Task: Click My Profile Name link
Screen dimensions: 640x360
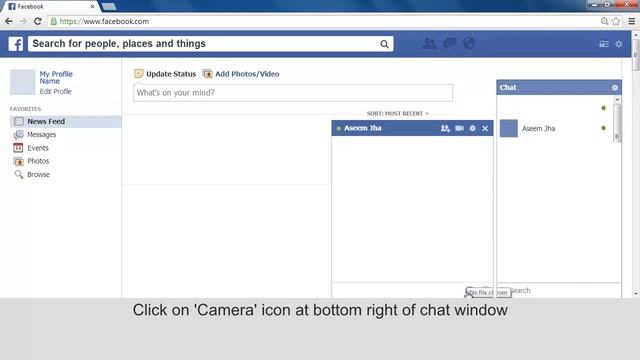Action: [x=56, y=78]
